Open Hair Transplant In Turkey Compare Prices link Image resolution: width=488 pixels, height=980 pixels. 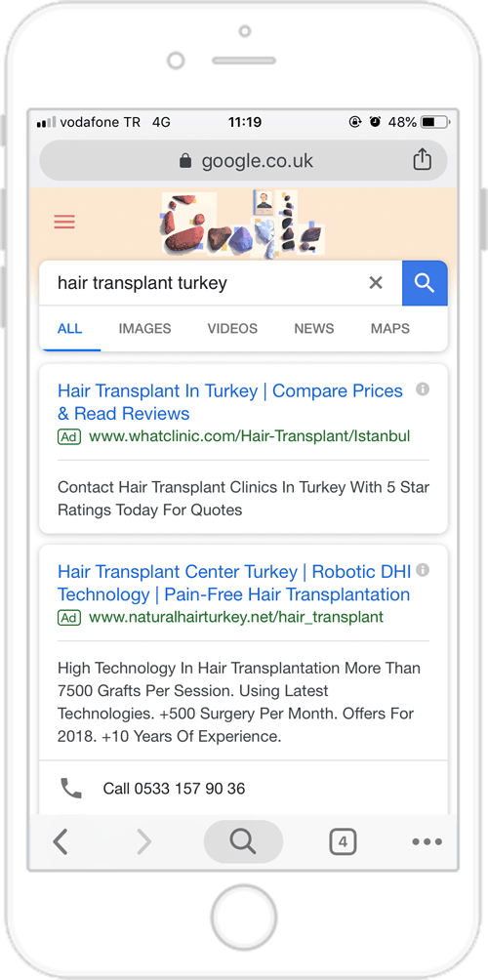[230, 402]
